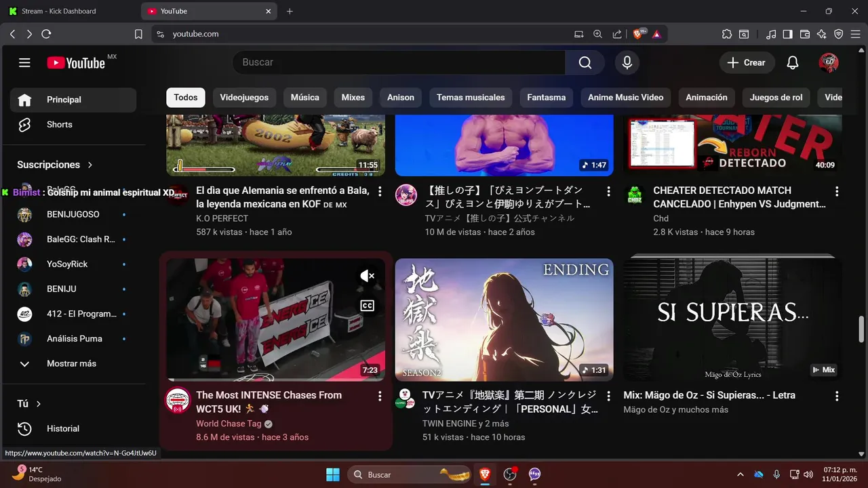Open the Brave Wallet icon
Image resolution: width=868 pixels, height=488 pixels.
click(x=805, y=34)
